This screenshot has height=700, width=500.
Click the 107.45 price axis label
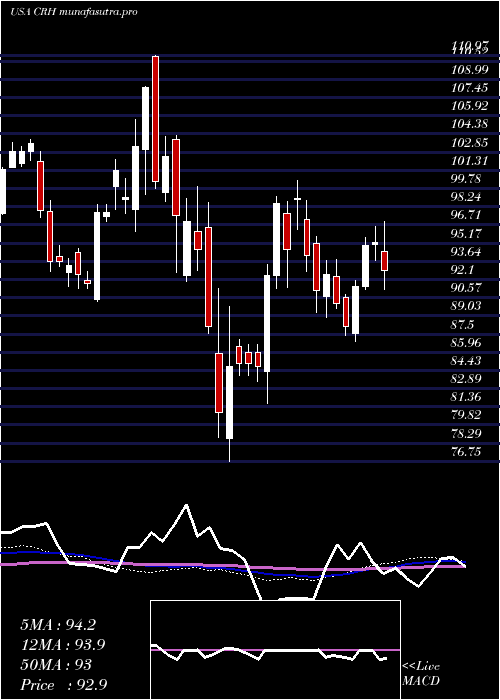[x=470, y=88]
